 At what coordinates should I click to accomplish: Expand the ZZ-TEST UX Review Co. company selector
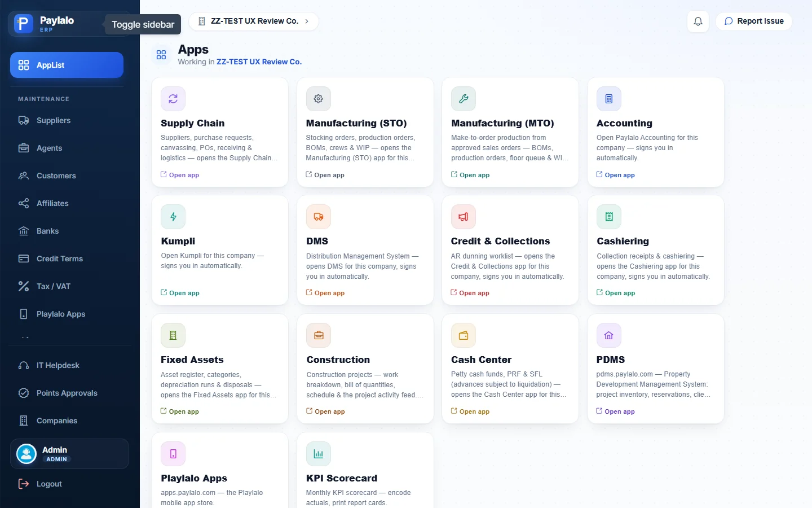coord(254,21)
